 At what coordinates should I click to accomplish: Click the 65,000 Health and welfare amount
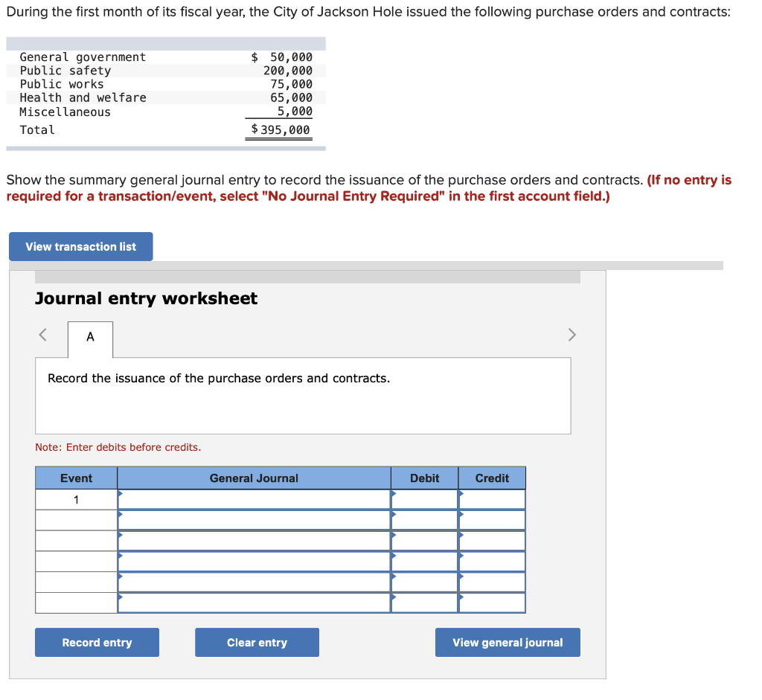tap(291, 98)
